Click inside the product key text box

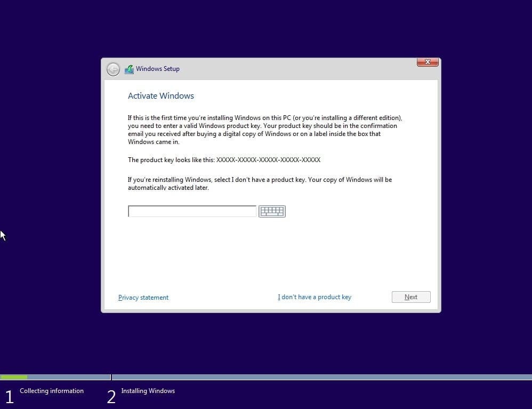point(192,212)
